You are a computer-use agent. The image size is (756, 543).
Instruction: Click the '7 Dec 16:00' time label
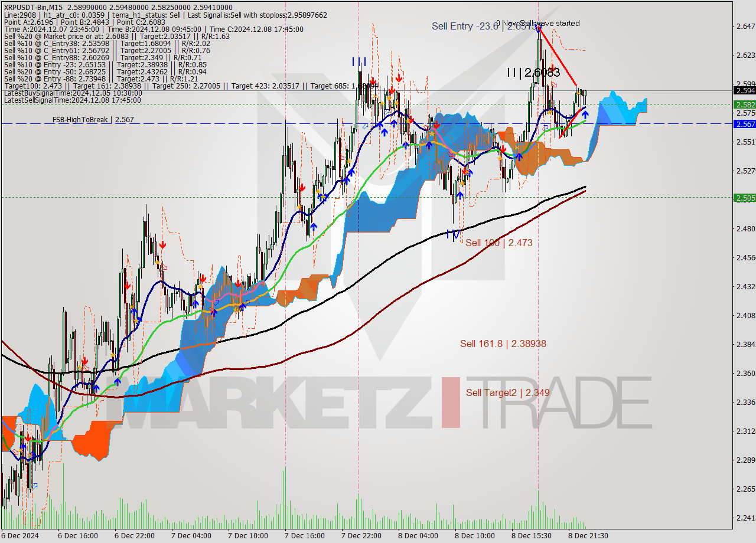[305, 536]
